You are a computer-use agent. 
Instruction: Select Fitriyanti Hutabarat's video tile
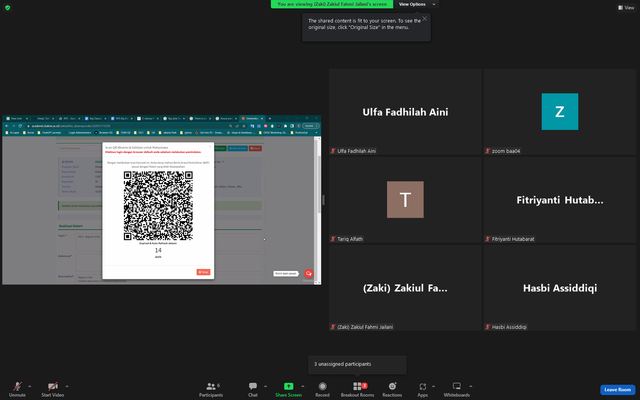(x=560, y=200)
